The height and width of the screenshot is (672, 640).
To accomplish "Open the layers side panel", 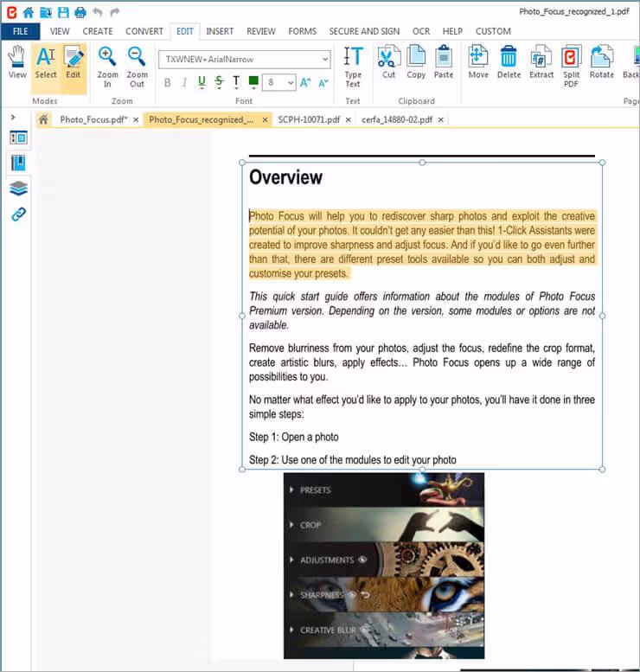I will 18,189.
